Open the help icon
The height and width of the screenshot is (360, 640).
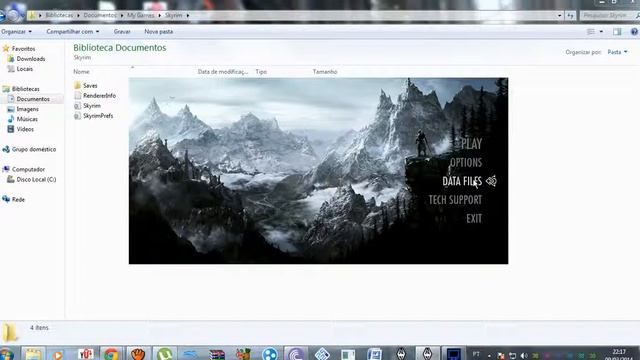634,31
